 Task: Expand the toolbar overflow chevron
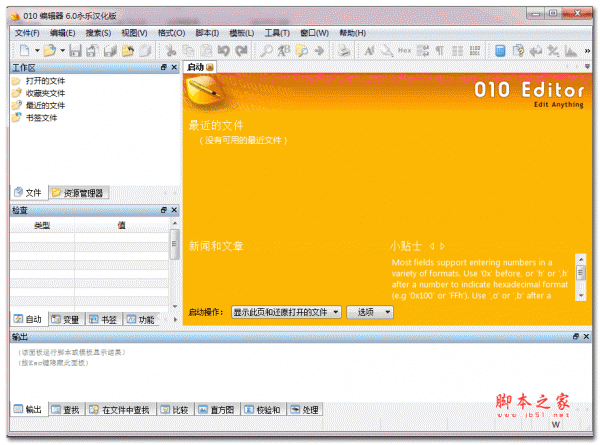point(587,51)
